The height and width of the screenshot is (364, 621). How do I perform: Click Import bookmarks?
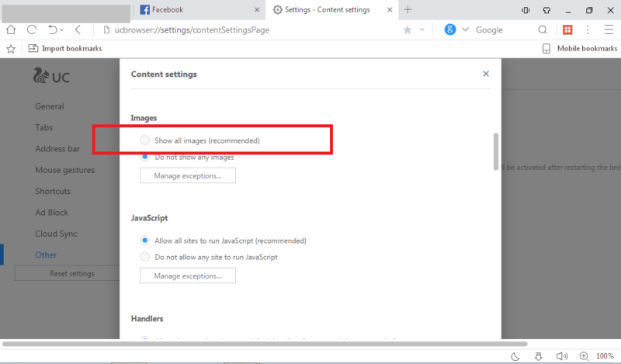(x=65, y=48)
